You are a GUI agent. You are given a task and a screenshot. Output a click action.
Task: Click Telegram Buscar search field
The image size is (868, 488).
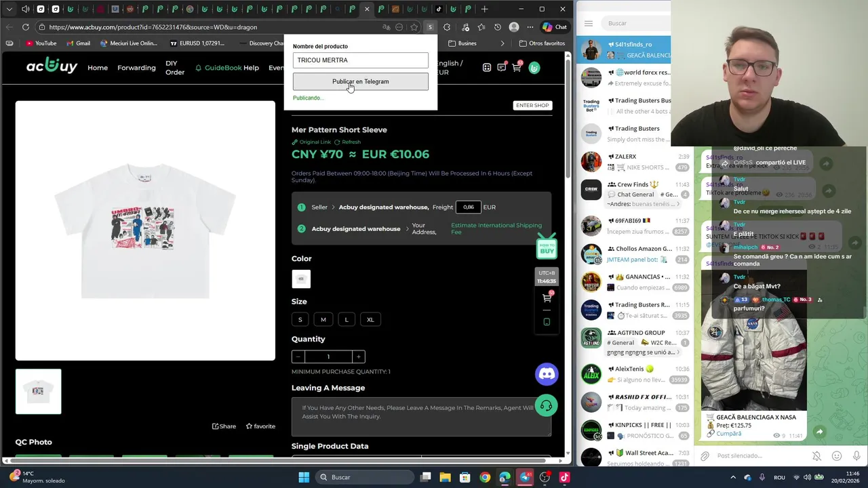click(637, 23)
